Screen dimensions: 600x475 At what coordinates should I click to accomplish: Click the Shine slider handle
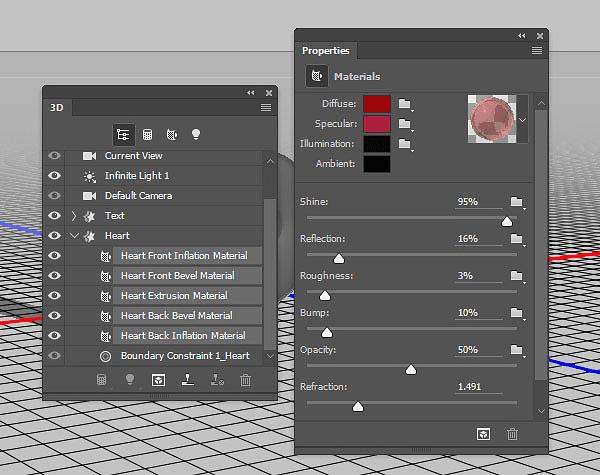(x=507, y=222)
